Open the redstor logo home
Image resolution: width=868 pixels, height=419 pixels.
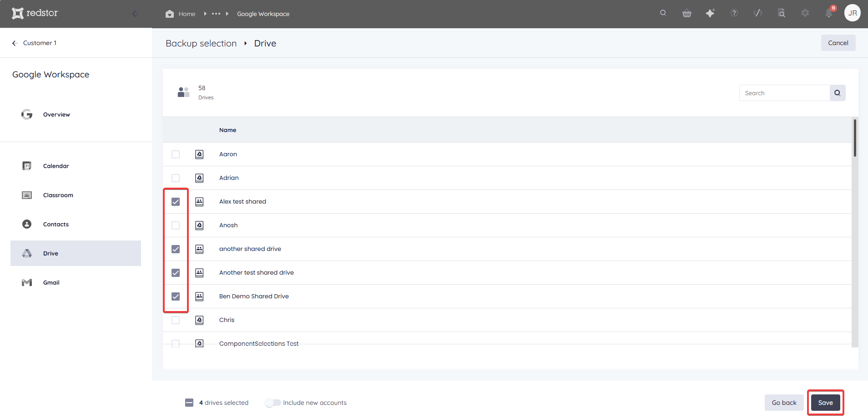tap(35, 13)
